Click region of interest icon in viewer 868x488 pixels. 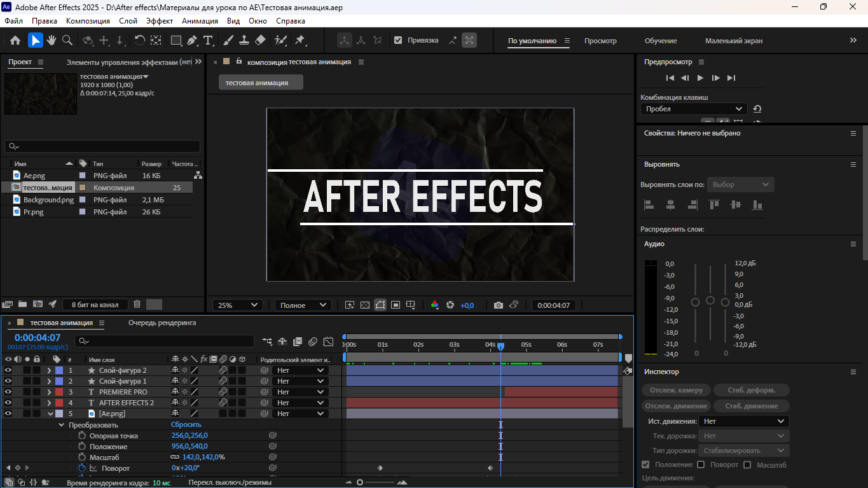click(395, 305)
